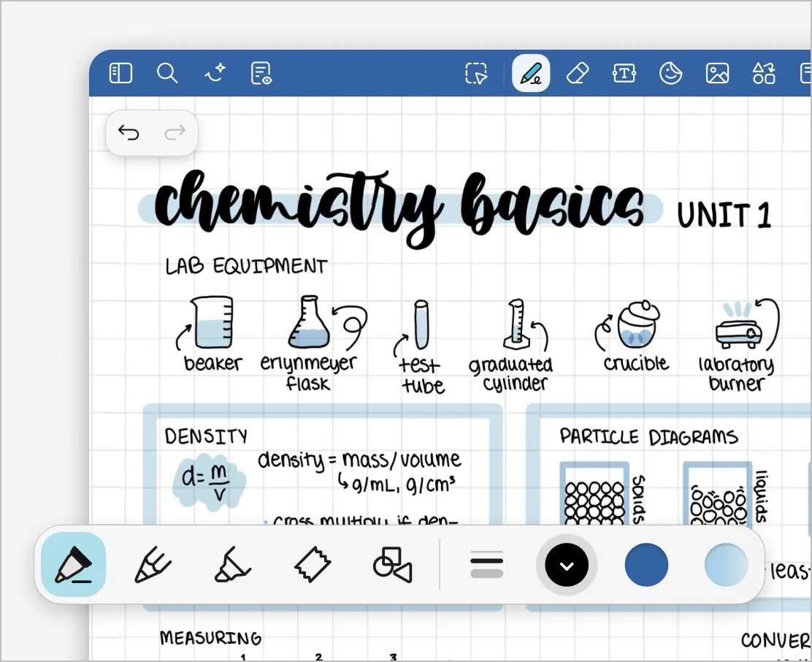Click the crucible drawing
The height and width of the screenshot is (662, 812).
click(638, 324)
